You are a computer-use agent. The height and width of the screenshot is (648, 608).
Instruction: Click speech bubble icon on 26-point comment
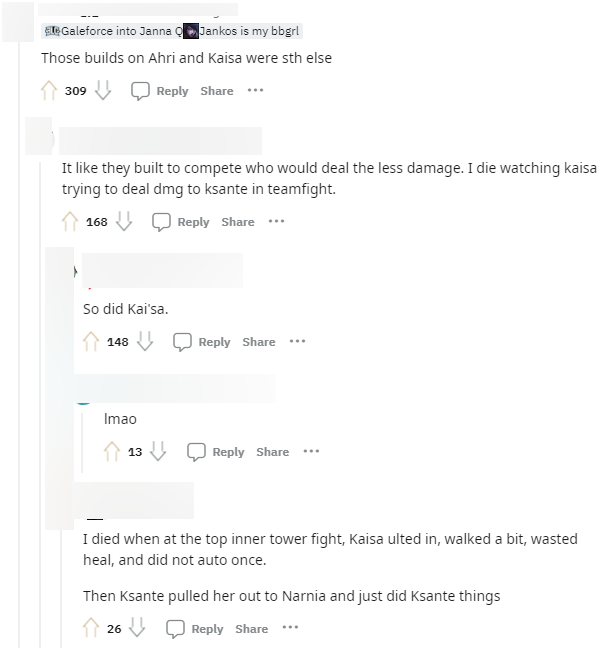pyautogui.click(x=175, y=629)
